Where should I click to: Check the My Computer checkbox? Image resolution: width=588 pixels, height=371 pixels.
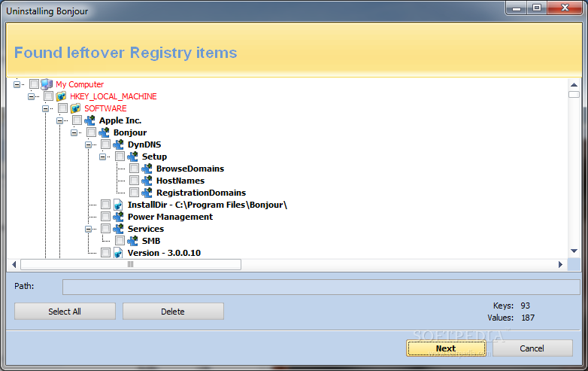pos(34,84)
